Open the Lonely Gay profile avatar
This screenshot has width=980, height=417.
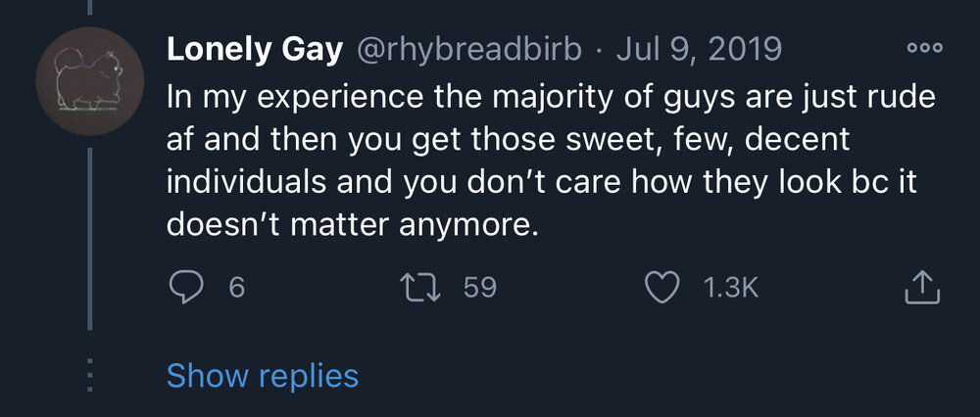click(x=90, y=81)
